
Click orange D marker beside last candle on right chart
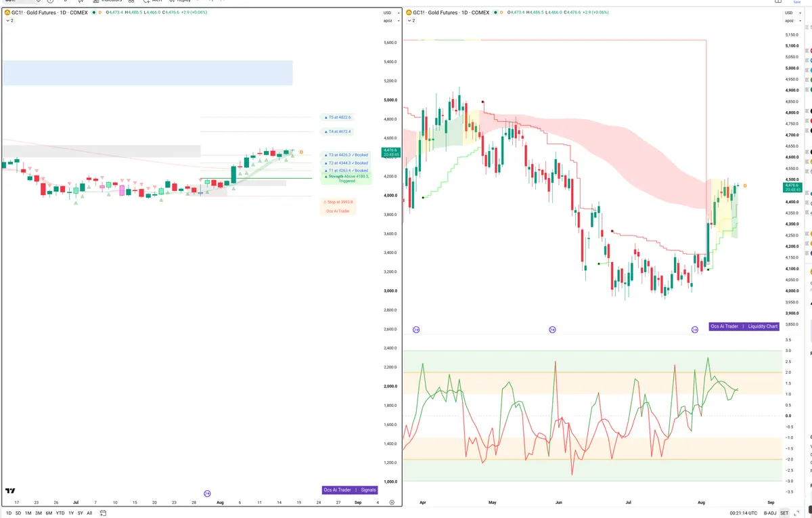pos(745,185)
